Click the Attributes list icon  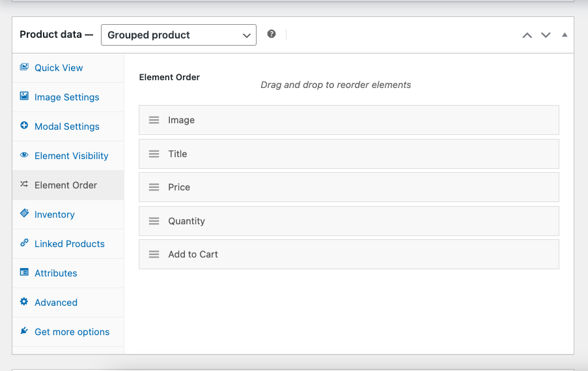click(x=24, y=273)
